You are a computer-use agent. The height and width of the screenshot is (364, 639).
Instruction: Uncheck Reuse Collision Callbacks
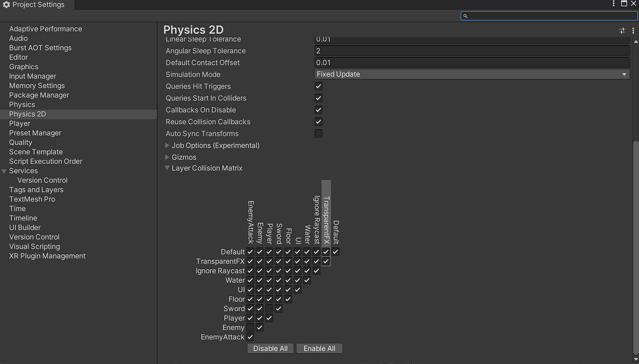point(318,121)
